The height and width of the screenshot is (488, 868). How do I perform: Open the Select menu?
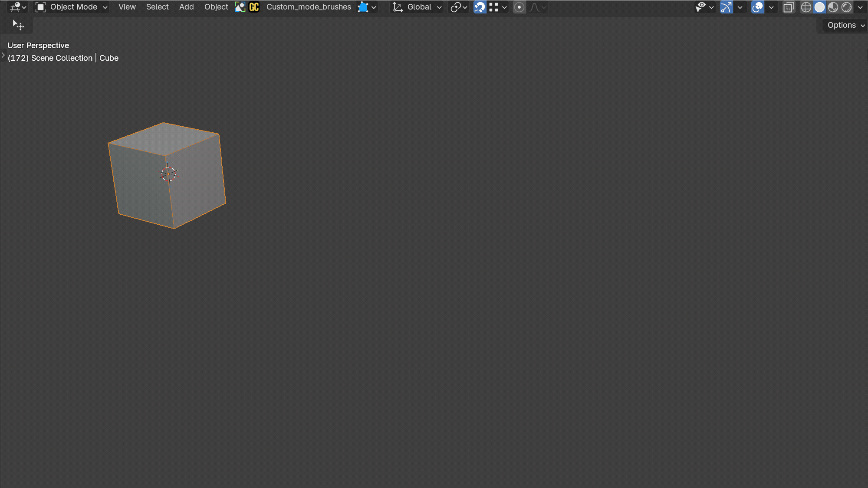[157, 7]
